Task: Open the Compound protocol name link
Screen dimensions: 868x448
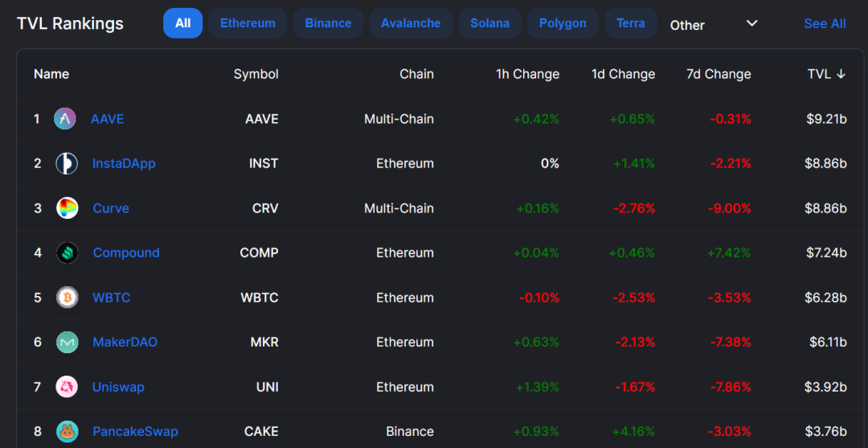Action: click(x=126, y=253)
